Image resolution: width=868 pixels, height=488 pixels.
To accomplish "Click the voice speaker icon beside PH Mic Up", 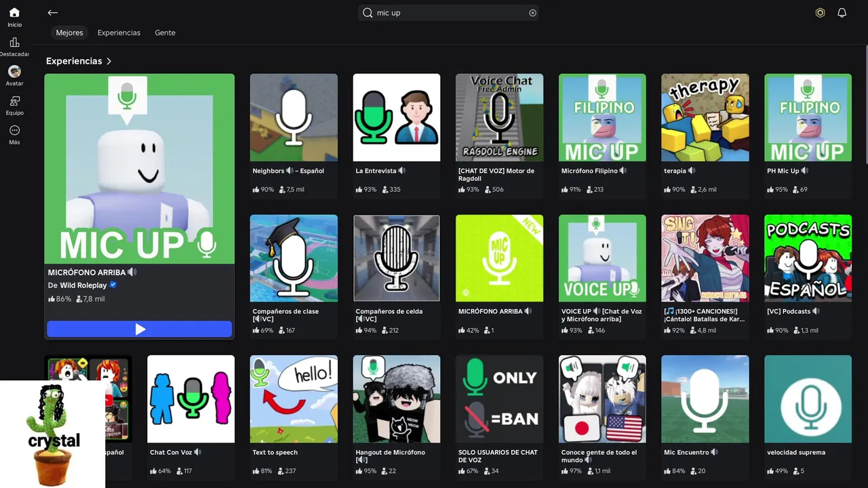I will (806, 171).
